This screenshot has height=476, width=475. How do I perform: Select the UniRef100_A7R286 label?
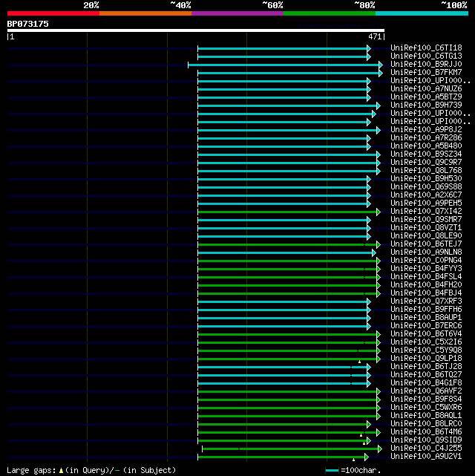click(426, 138)
